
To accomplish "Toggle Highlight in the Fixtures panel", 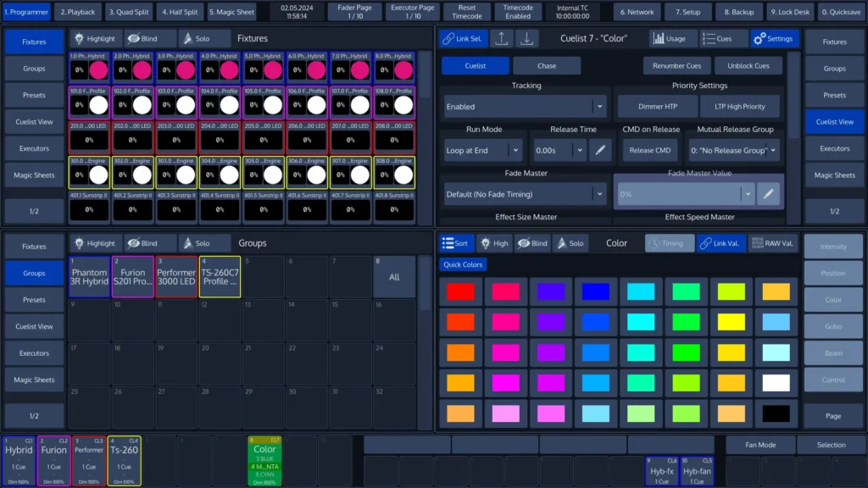I will tap(93, 38).
